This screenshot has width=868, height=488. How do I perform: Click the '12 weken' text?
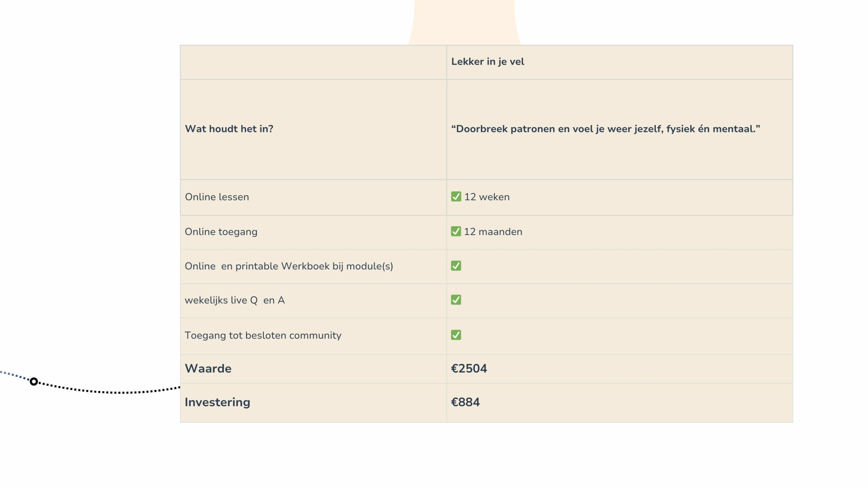click(487, 197)
